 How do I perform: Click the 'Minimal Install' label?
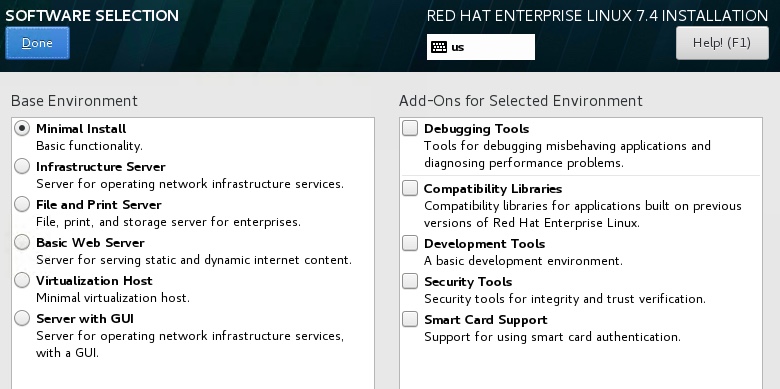[81, 129]
